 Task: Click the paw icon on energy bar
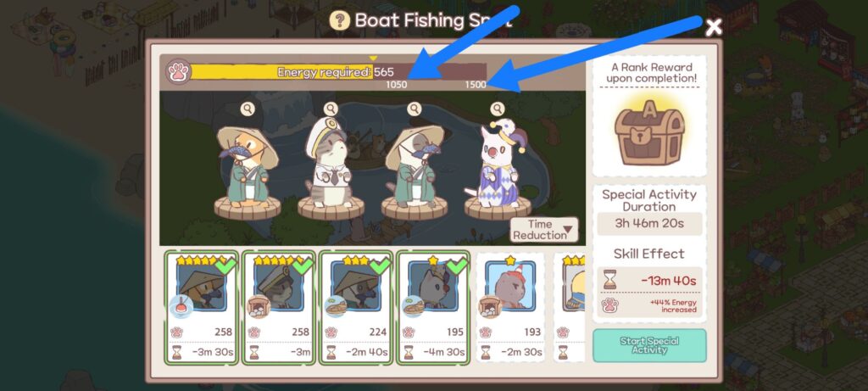179,73
